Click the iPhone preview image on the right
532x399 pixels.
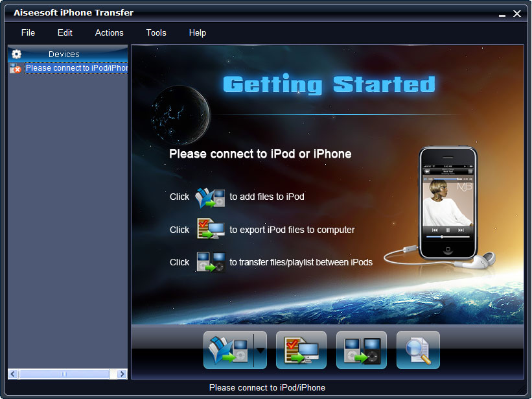(x=446, y=201)
